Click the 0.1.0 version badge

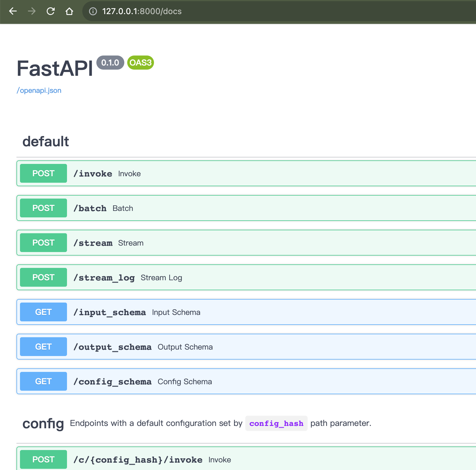tap(110, 63)
